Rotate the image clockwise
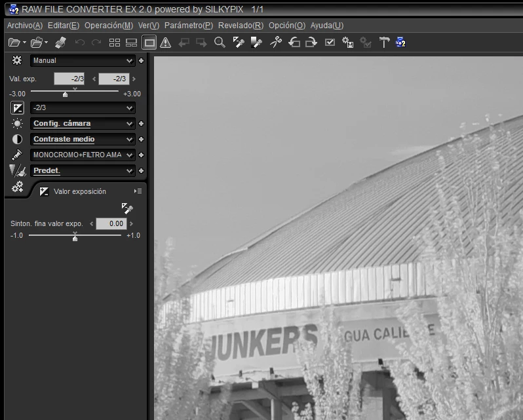The height and width of the screenshot is (420, 523). (x=311, y=43)
